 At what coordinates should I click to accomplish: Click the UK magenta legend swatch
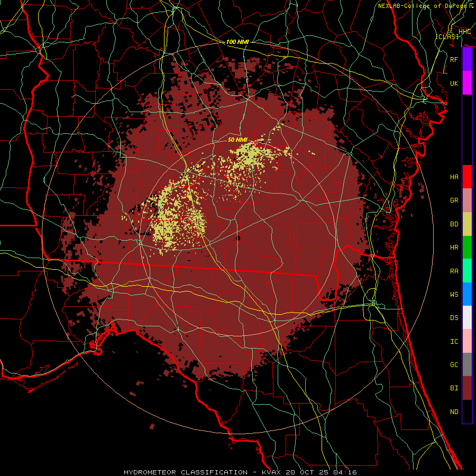tap(467, 83)
